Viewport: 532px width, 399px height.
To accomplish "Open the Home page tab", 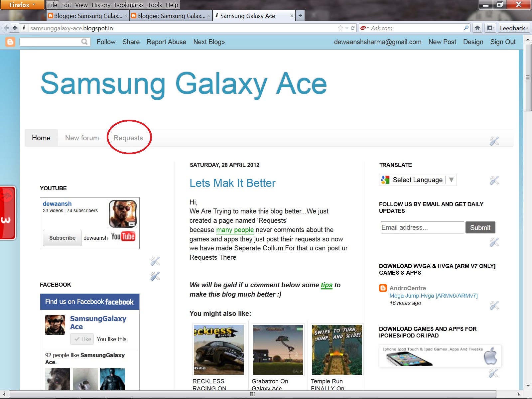I will pyautogui.click(x=41, y=138).
